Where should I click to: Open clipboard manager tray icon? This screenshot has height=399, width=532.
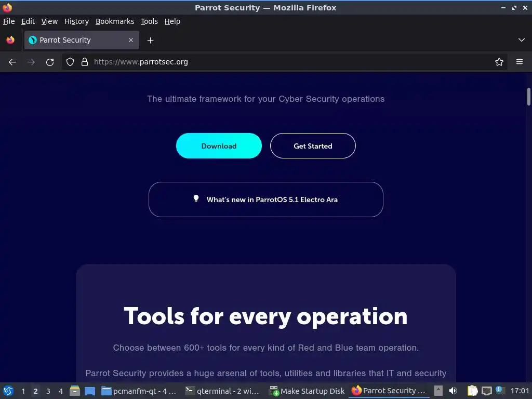(x=472, y=391)
